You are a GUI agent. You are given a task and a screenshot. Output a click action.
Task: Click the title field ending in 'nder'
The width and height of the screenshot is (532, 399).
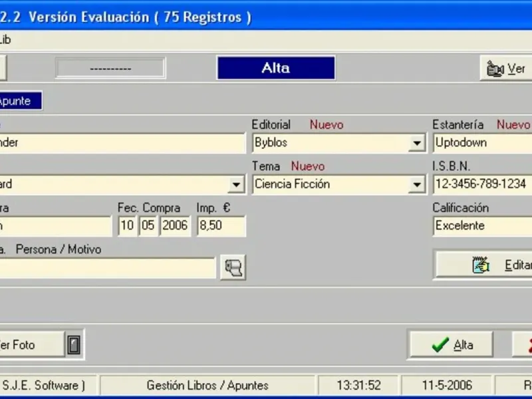pyautogui.click(x=122, y=143)
